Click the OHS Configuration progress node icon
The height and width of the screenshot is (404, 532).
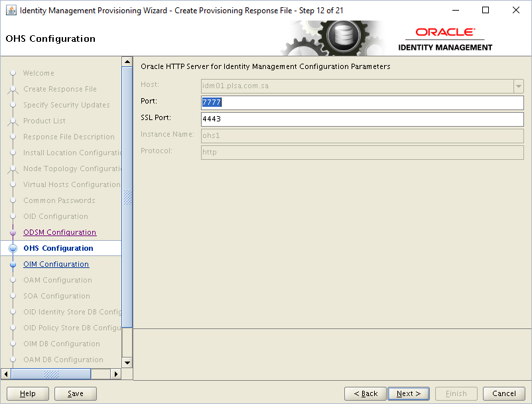tap(12, 248)
